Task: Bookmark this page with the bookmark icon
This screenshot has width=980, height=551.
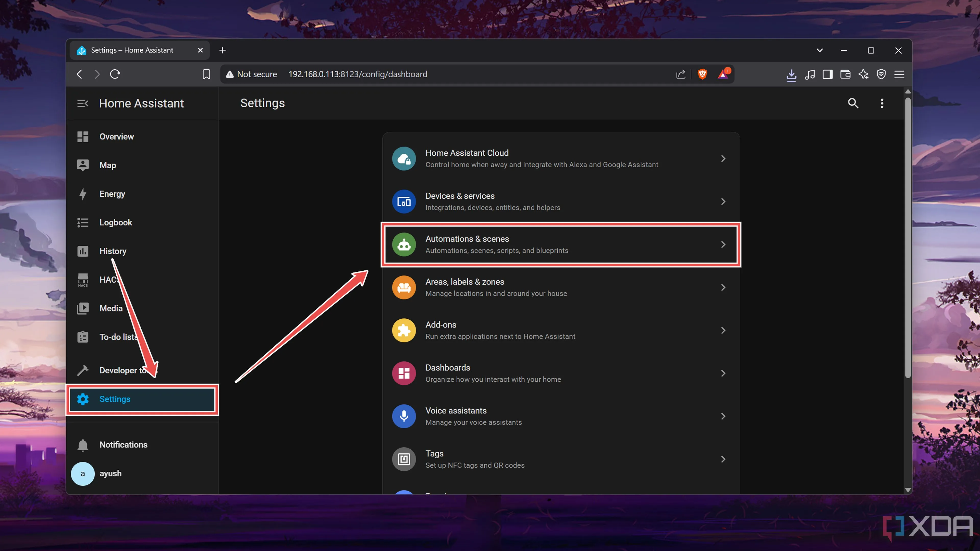Action: coord(206,74)
